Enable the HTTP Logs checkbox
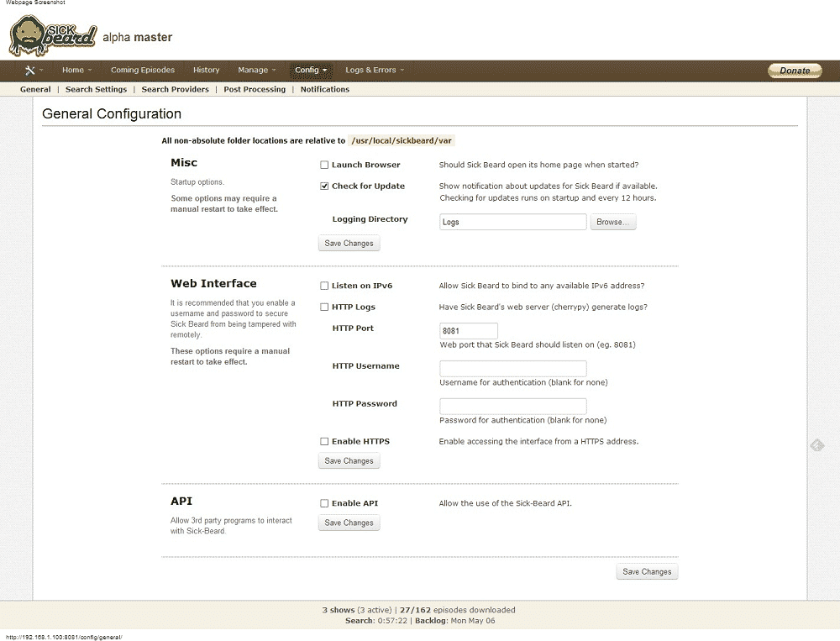This screenshot has width=840, height=641. click(324, 307)
